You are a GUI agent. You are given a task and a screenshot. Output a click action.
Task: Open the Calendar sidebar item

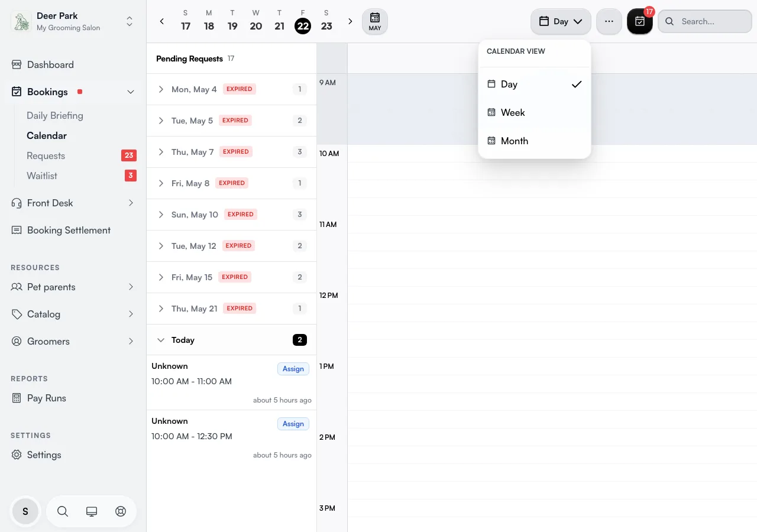pos(47,135)
